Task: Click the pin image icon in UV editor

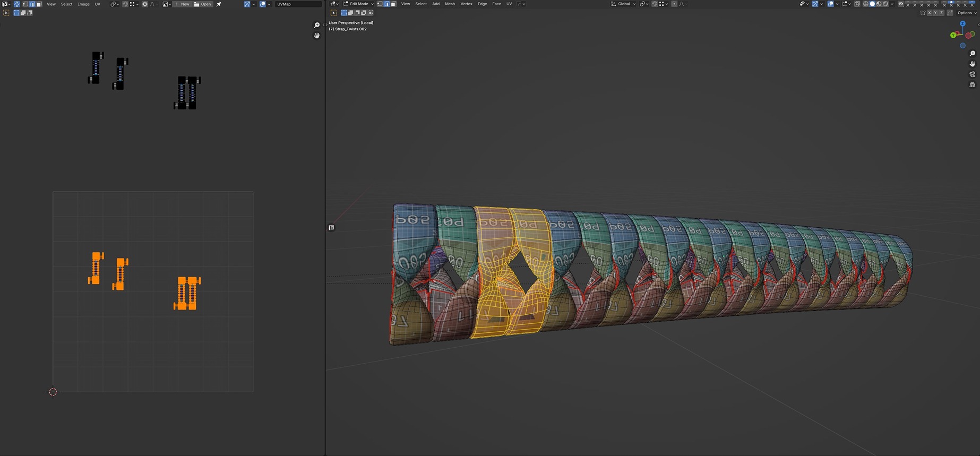Action: pos(219,4)
